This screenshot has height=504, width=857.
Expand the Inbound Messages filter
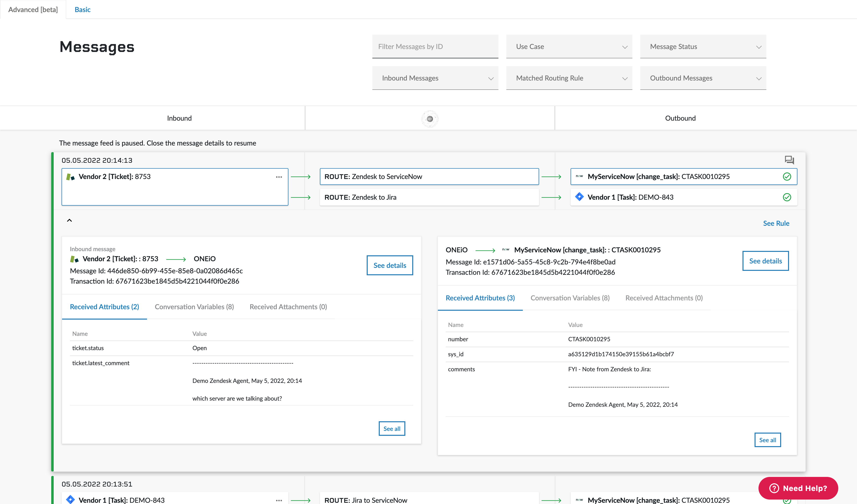(435, 78)
